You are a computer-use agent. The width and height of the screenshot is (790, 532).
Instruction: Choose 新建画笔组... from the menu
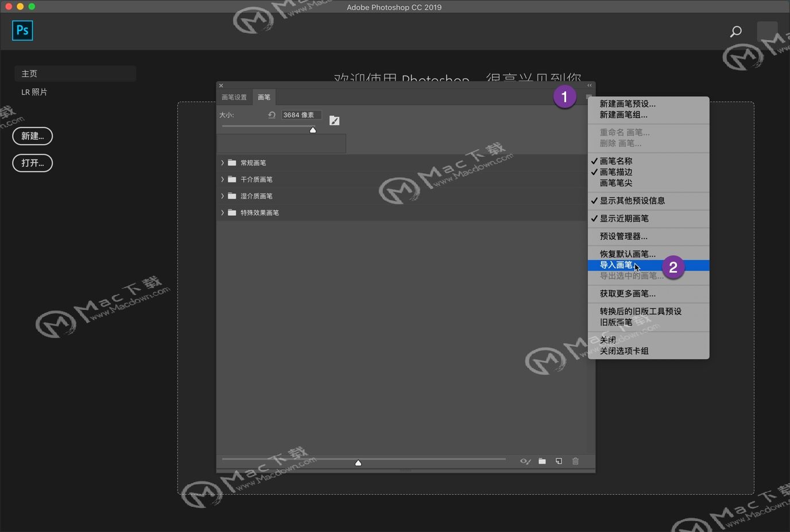[x=648, y=115]
